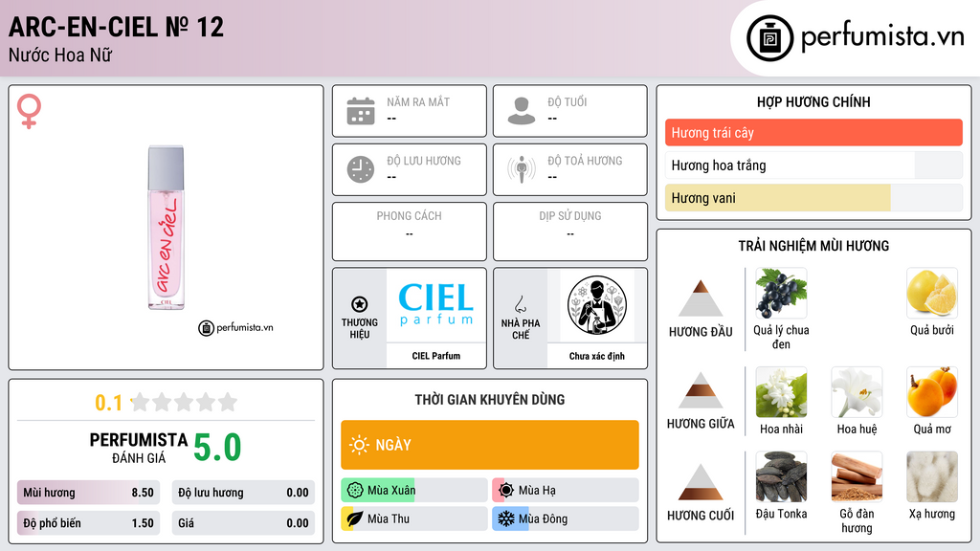Select the Quả lý chua đen note image
The height and width of the screenshot is (551, 980).
click(781, 293)
